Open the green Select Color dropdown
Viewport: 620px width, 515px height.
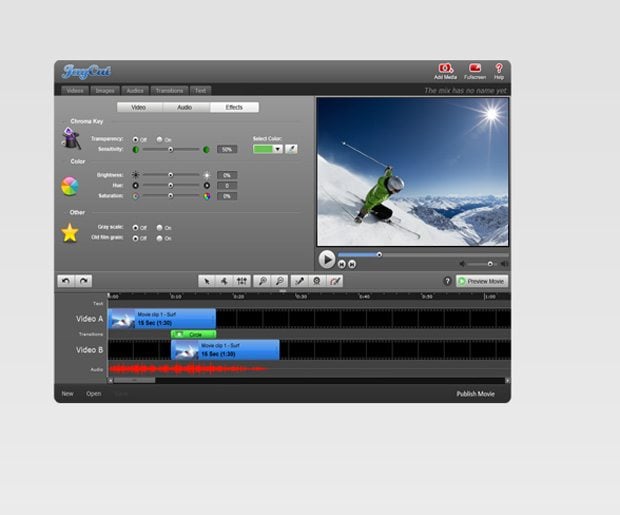268,149
